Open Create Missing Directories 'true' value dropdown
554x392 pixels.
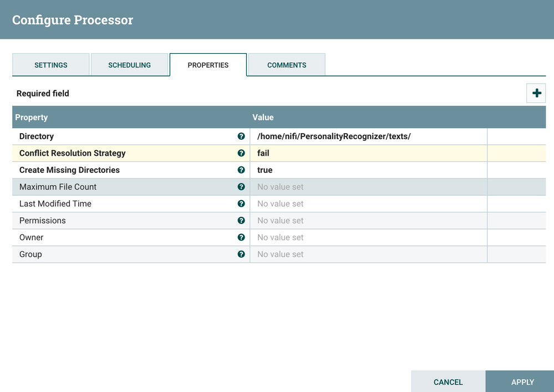click(368, 170)
